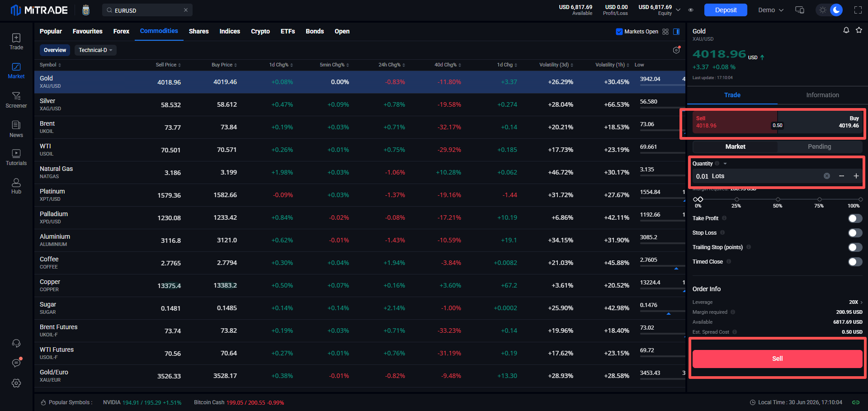
Task: Enable the Stop Loss switch
Action: (x=855, y=233)
